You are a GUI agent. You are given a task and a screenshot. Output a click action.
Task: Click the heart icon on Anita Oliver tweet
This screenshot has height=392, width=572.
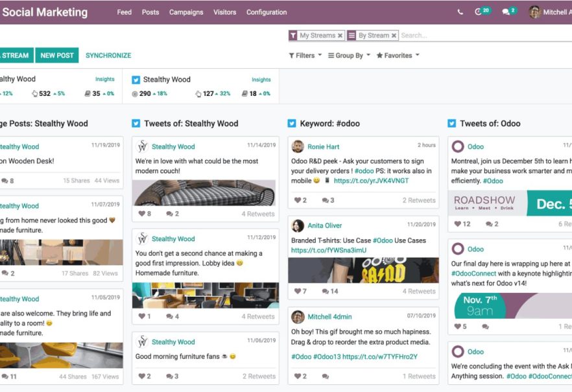coord(298,292)
